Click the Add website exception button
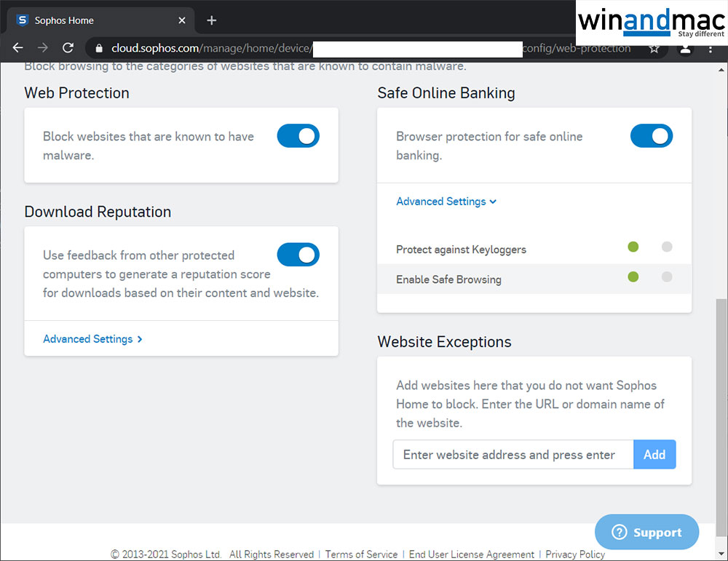 (654, 455)
